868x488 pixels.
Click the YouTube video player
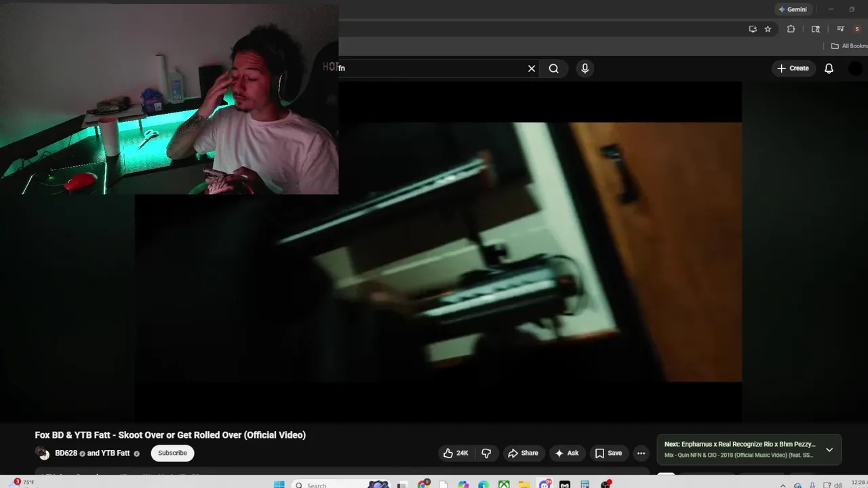coord(438,252)
